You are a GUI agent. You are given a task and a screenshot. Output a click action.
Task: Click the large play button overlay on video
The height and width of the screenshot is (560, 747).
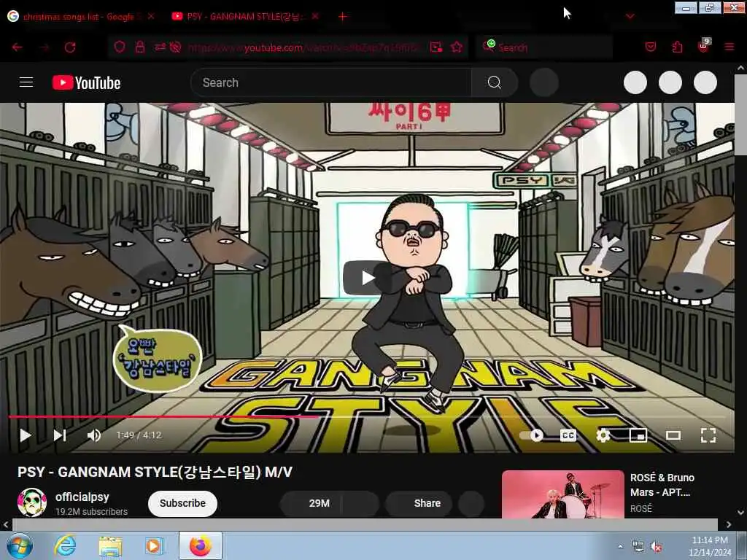click(x=367, y=278)
